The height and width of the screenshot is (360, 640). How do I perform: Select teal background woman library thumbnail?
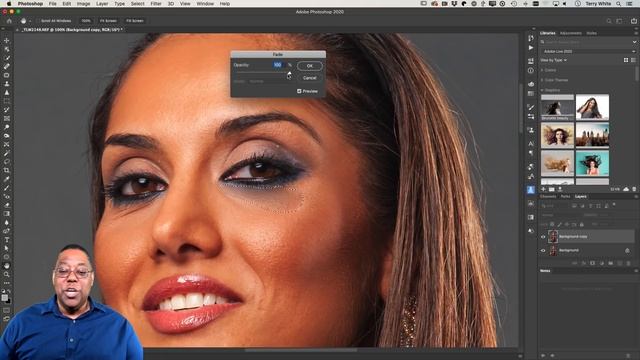coord(592,163)
